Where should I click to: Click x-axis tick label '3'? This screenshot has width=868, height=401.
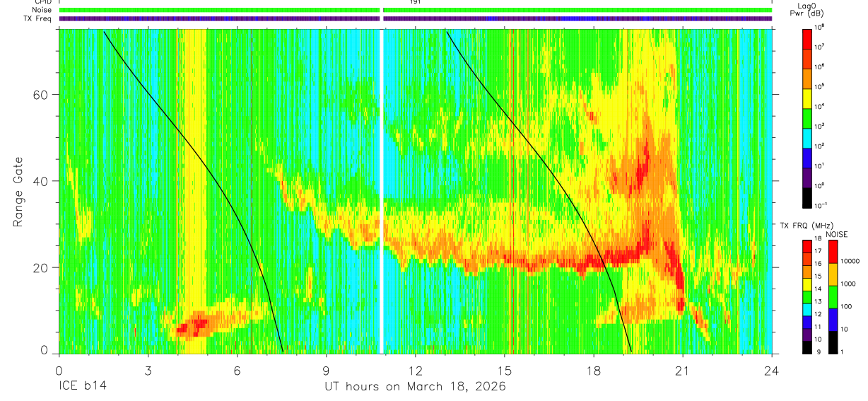click(148, 370)
